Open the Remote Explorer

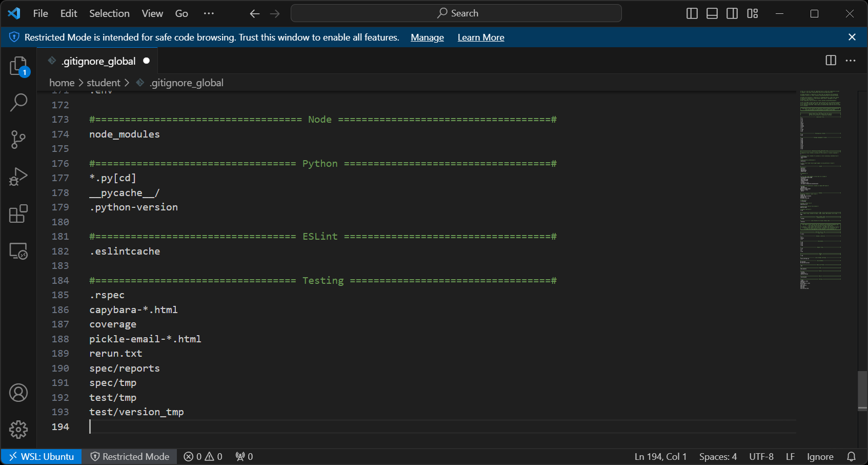(18, 251)
